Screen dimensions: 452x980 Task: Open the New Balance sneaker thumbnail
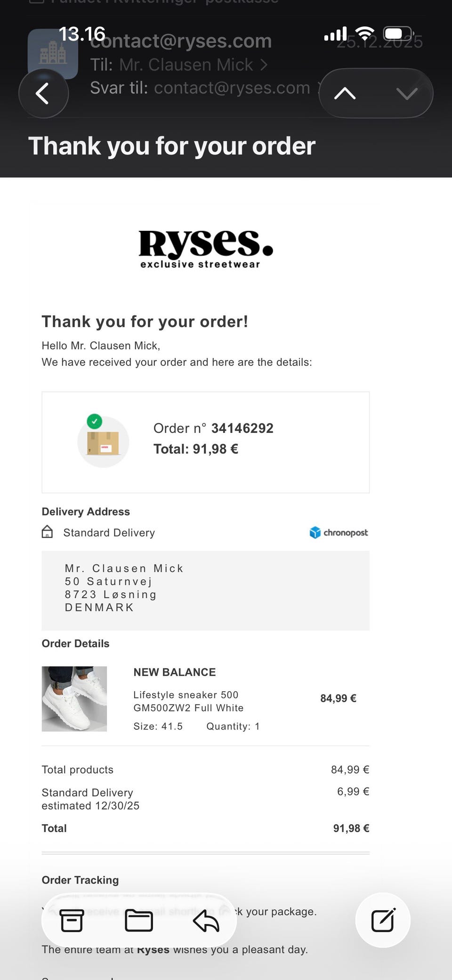coord(74,699)
